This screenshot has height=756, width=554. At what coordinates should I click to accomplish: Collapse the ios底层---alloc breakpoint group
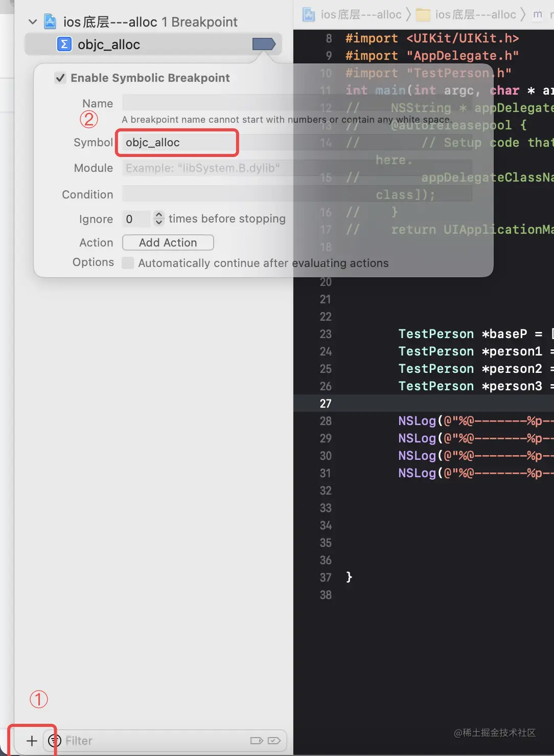click(x=33, y=22)
